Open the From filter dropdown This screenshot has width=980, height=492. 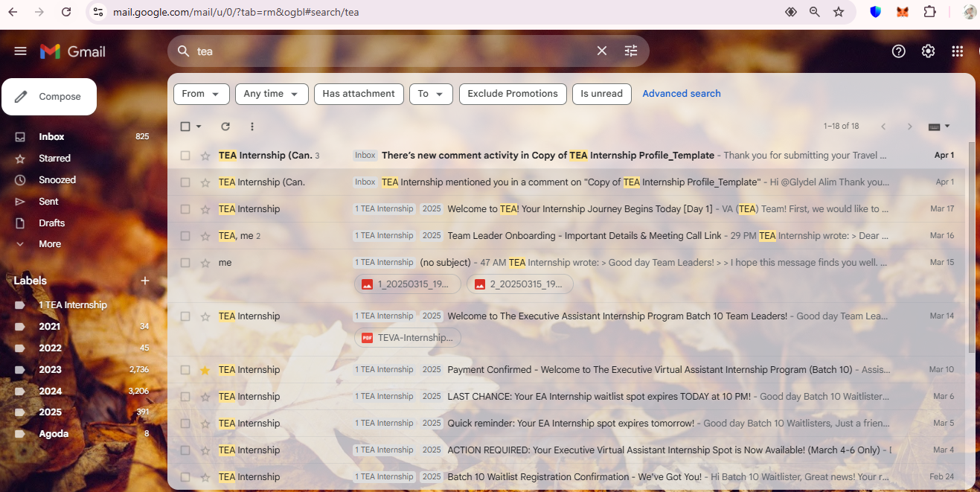point(202,94)
